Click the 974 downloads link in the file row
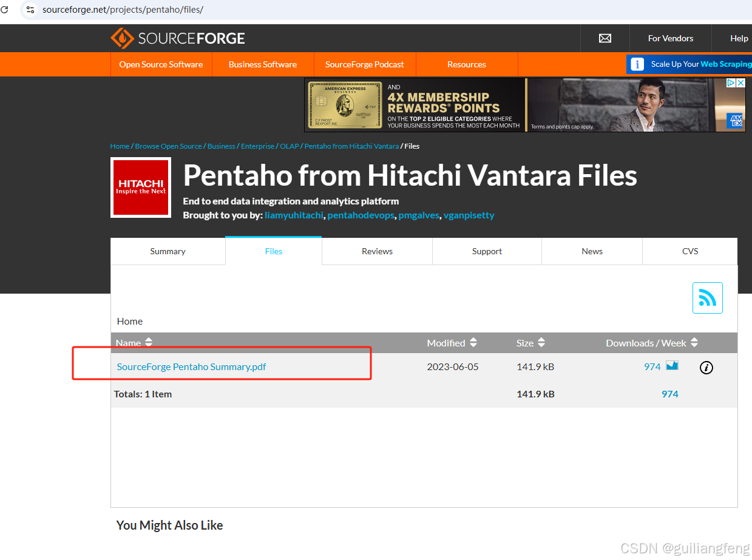This screenshot has width=752, height=560. click(652, 366)
